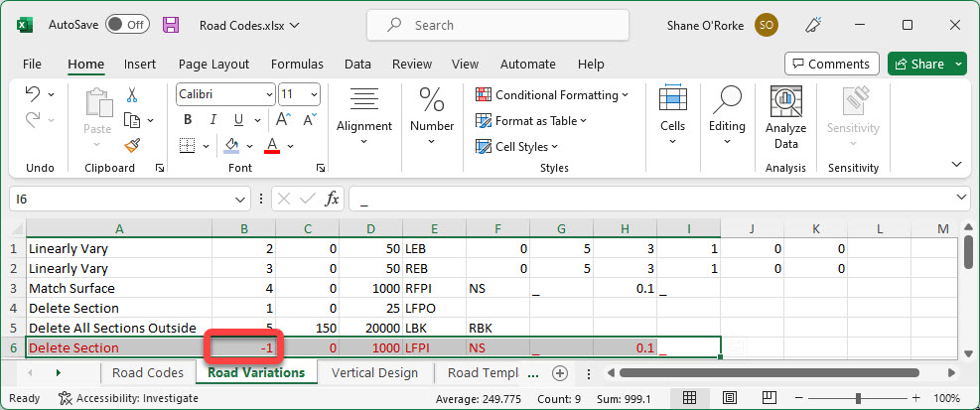Screen dimensions: 980x410
Task: Switch to Normal view icon
Action: point(689,398)
